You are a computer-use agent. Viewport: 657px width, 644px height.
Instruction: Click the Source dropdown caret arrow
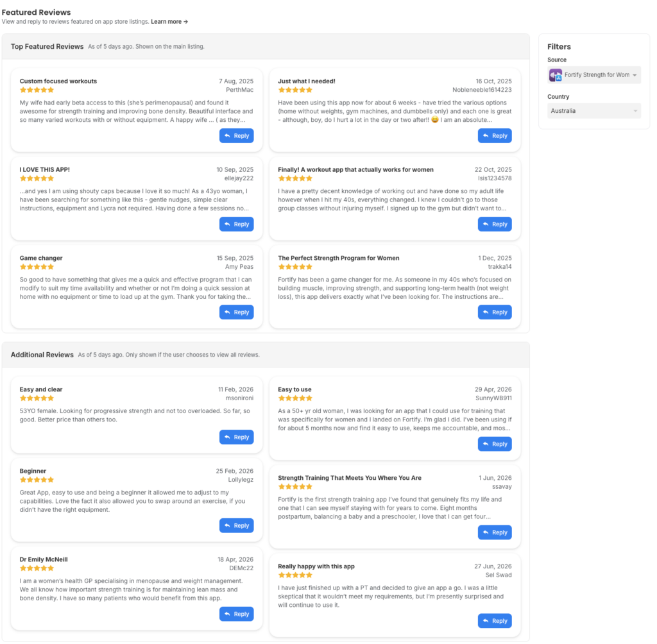point(635,75)
